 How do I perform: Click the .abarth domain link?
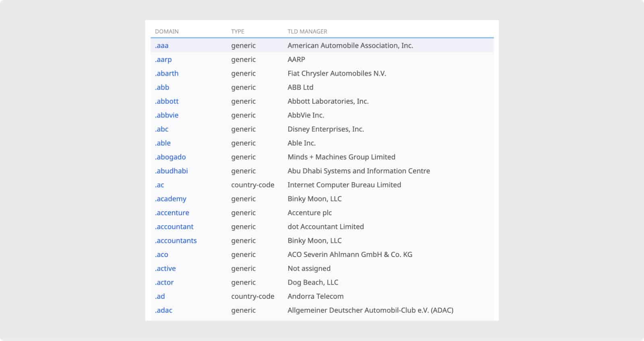(167, 74)
